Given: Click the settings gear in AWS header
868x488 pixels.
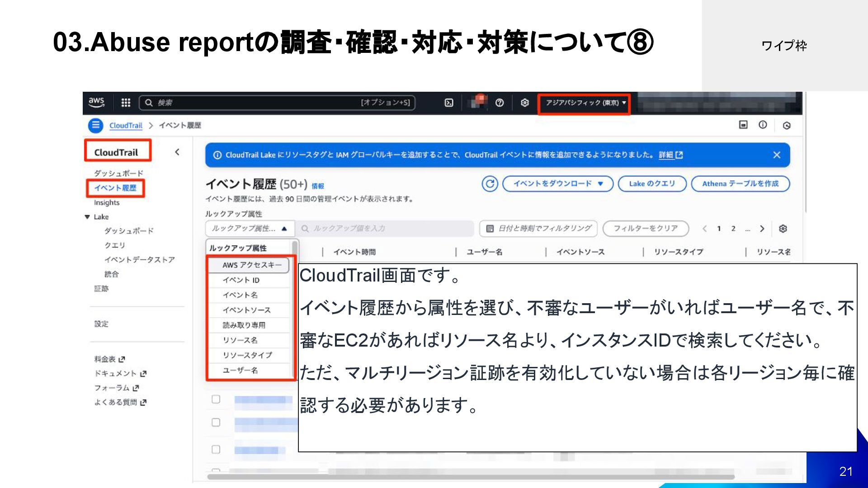Looking at the screenshot, I should click(x=524, y=103).
